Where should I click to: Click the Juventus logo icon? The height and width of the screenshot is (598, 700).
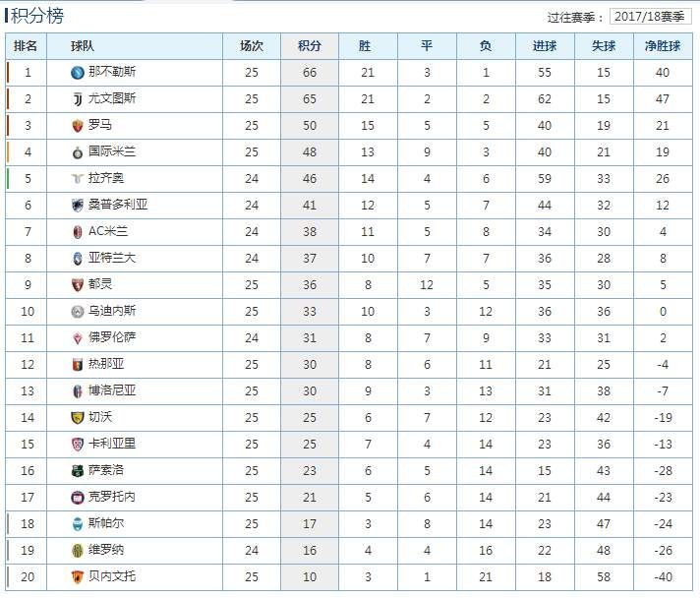78,99
